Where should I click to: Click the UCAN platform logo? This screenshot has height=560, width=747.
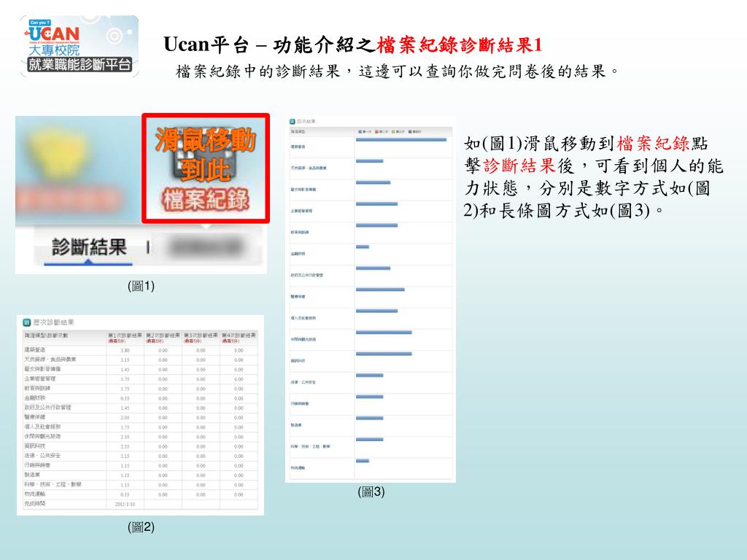[x=79, y=46]
